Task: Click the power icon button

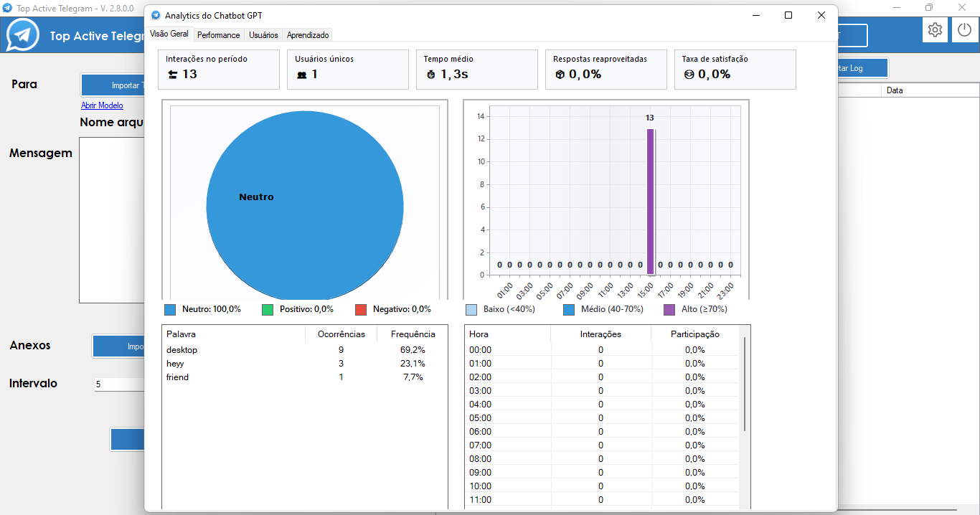Action: coord(963,30)
